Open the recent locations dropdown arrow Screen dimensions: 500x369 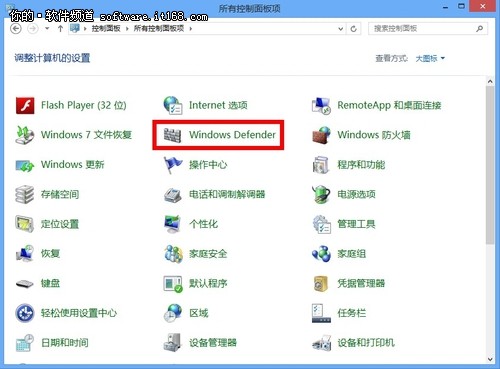coord(47,29)
